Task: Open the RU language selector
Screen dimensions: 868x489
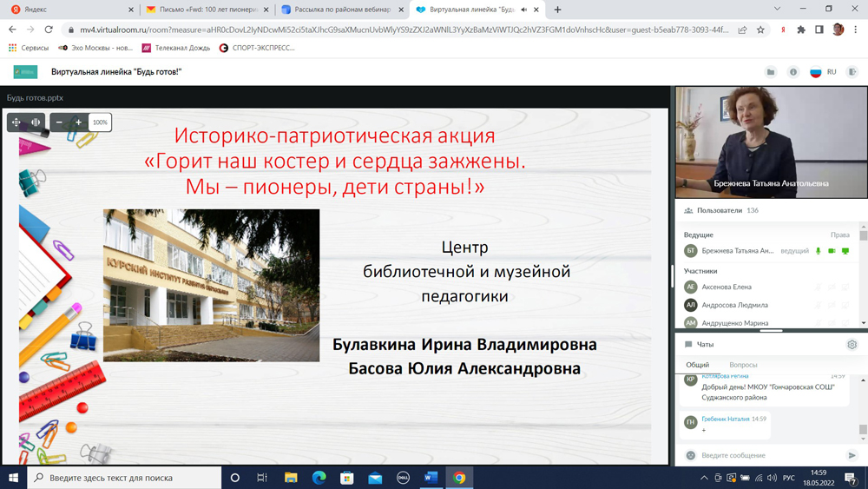Action: [x=823, y=72]
